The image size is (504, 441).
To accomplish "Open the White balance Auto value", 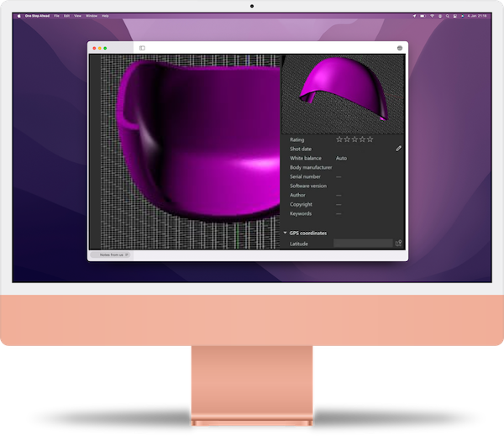I will point(341,158).
